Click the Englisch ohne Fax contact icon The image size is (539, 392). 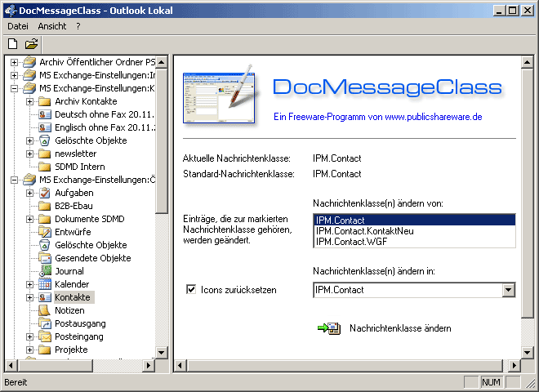[x=45, y=127]
